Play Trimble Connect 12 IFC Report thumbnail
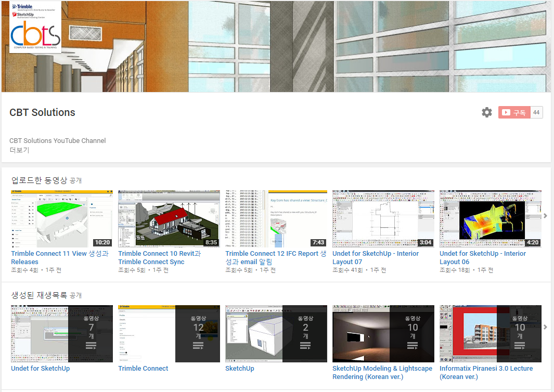The image size is (554, 392). point(276,218)
